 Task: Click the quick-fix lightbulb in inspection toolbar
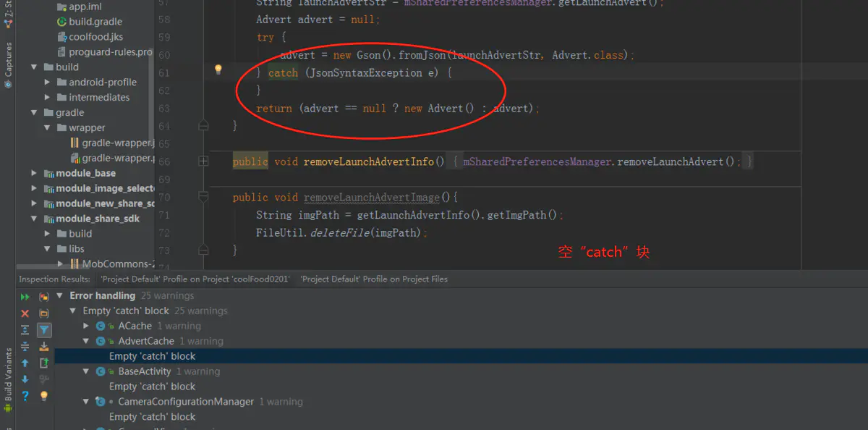coord(44,396)
